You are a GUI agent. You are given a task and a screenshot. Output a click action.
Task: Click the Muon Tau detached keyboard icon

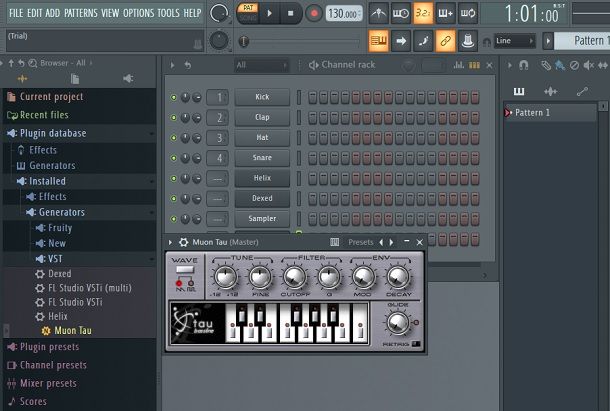pyautogui.click(x=334, y=242)
